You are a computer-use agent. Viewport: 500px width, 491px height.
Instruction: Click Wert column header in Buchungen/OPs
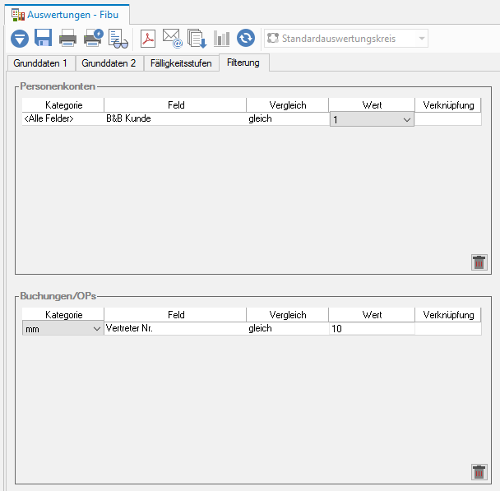[372, 315]
